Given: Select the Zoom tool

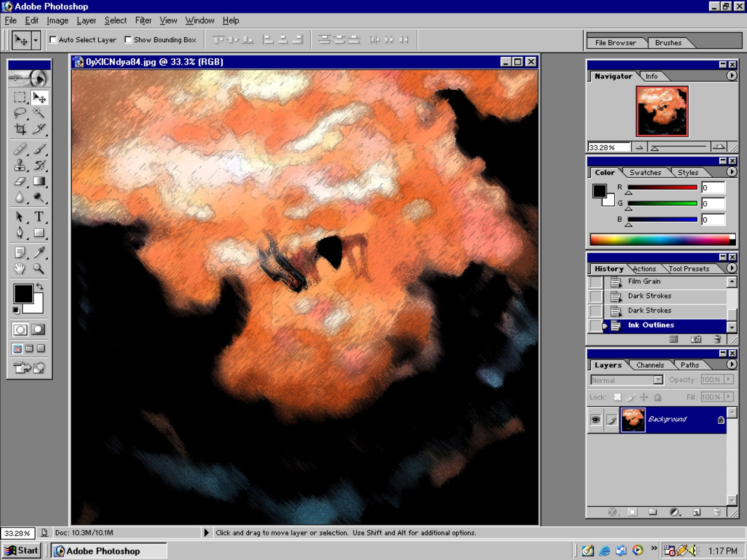Looking at the screenshot, I should click(x=39, y=269).
